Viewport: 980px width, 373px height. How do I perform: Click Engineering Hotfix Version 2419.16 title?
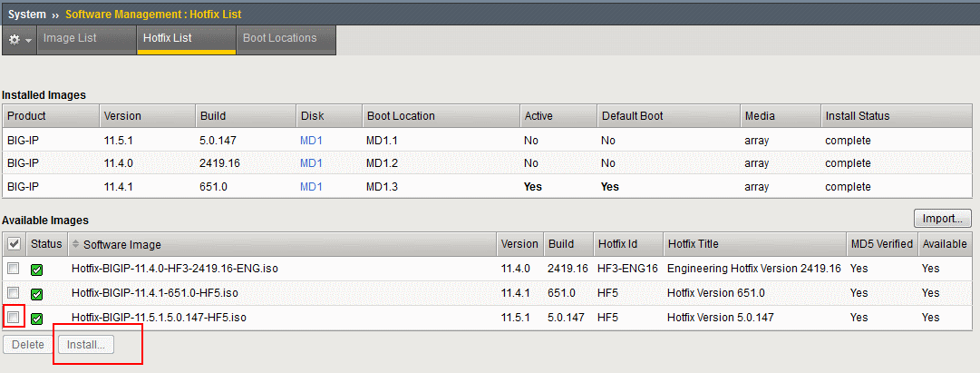(x=754, y=269)
